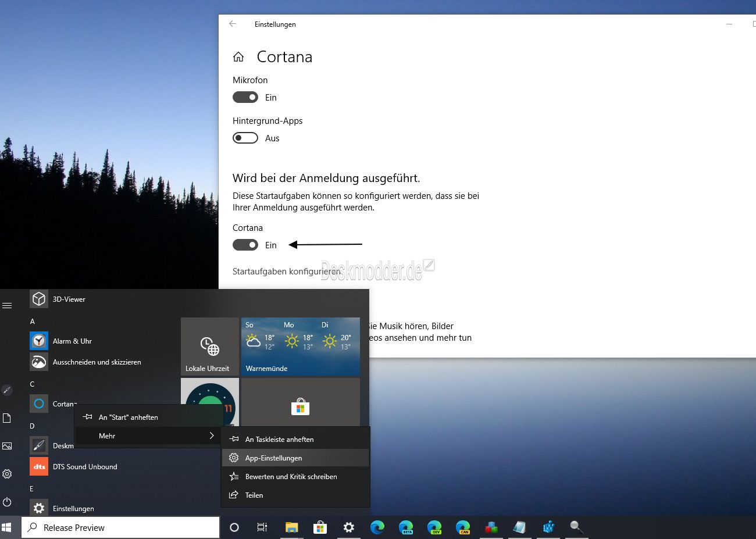Choose An "Start" anheften menu entry

[149, 417]
